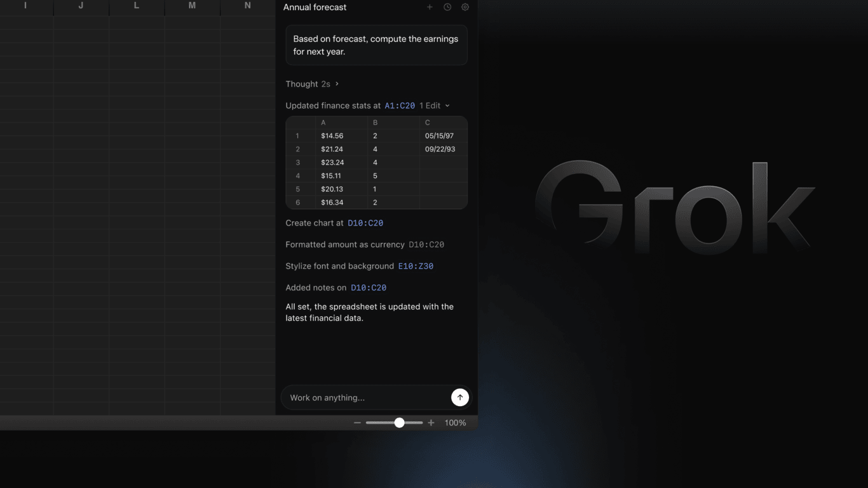Click the $16.34 cell in the preview table
The width and height of the screenshot is (868, 488).
tap(341, 203)
